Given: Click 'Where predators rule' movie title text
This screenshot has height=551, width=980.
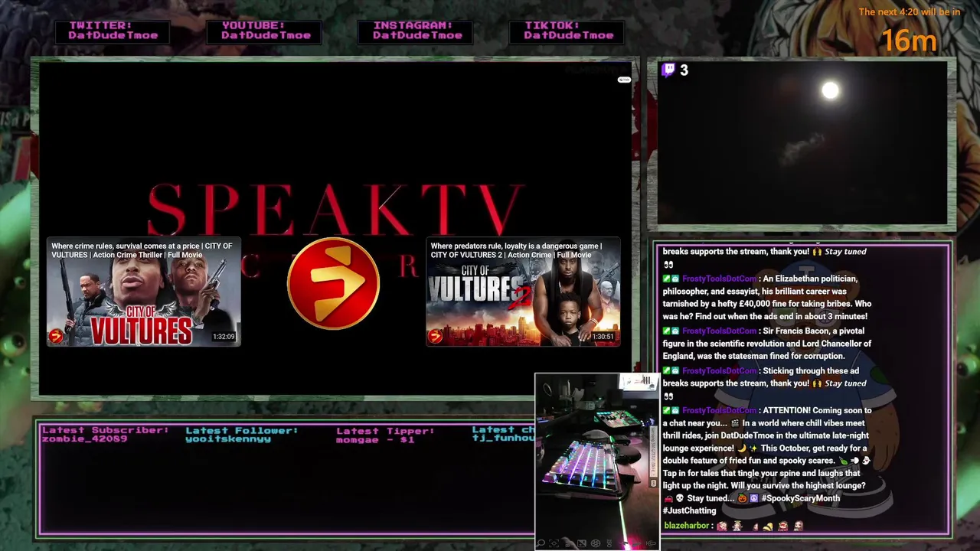Looking at the screenshot, I should point(517,250).
